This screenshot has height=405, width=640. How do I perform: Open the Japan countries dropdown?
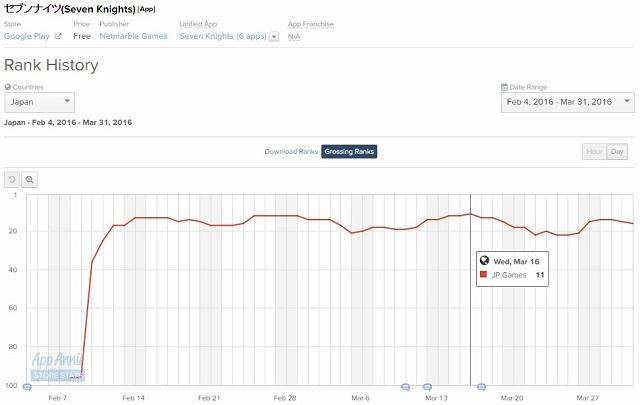pyautogui.click(x=39, y=102)
